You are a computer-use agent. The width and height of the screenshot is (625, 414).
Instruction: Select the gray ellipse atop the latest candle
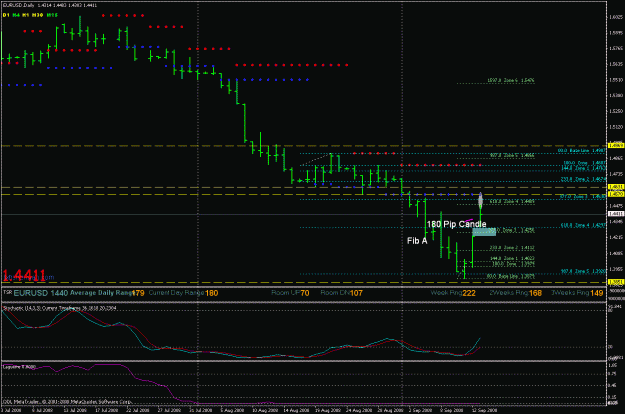coord(481,200)
